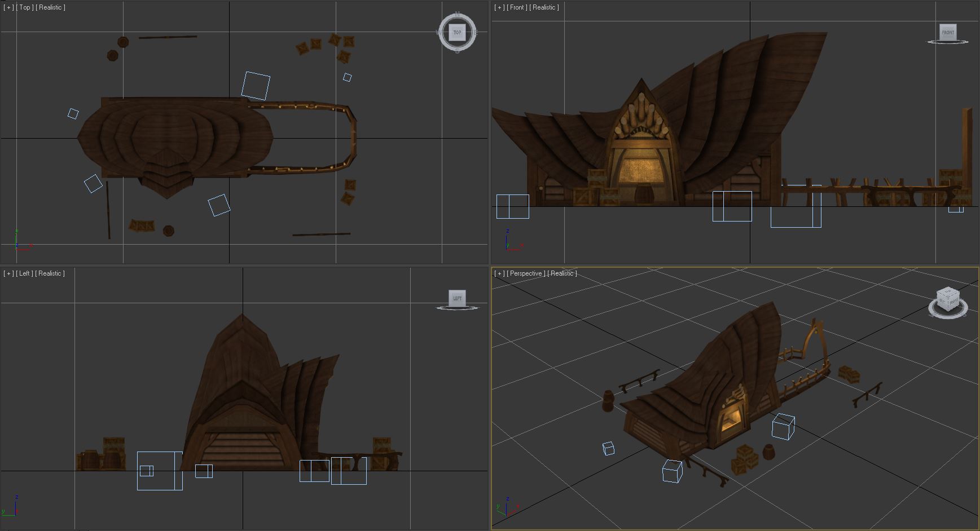Open the [Realistic] shading menu in the Front viewport
980x531 pixels.
pyautogui.click(x=545, y=7)
